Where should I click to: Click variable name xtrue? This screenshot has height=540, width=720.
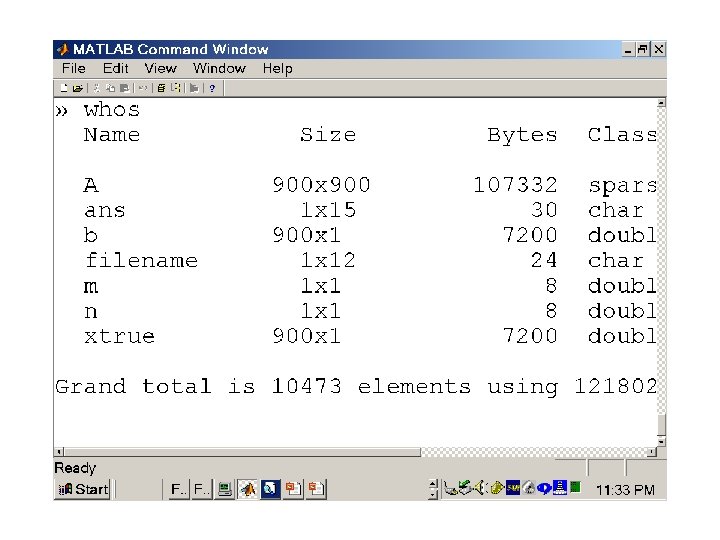click(119, 336)
